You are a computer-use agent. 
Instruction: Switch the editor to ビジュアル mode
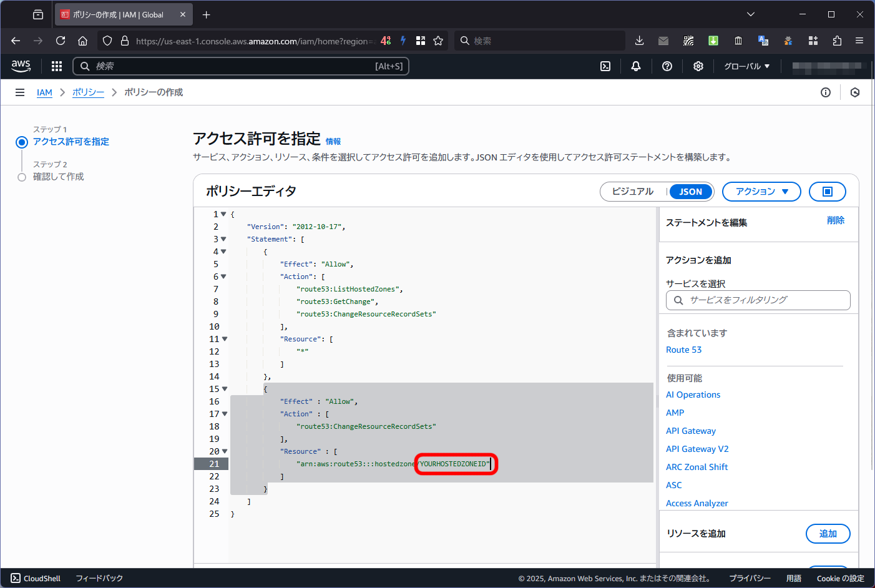pyautogui.click(x=633, y=192)
